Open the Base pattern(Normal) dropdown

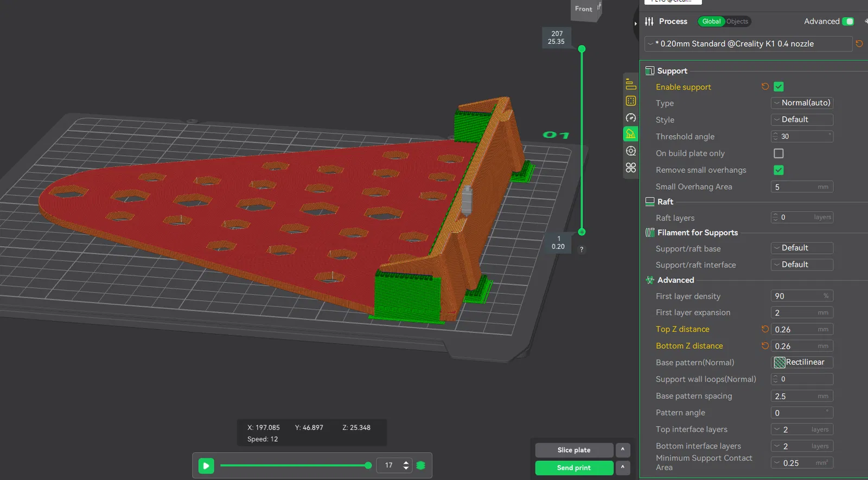pyautogui.click(x=802, y=362)
